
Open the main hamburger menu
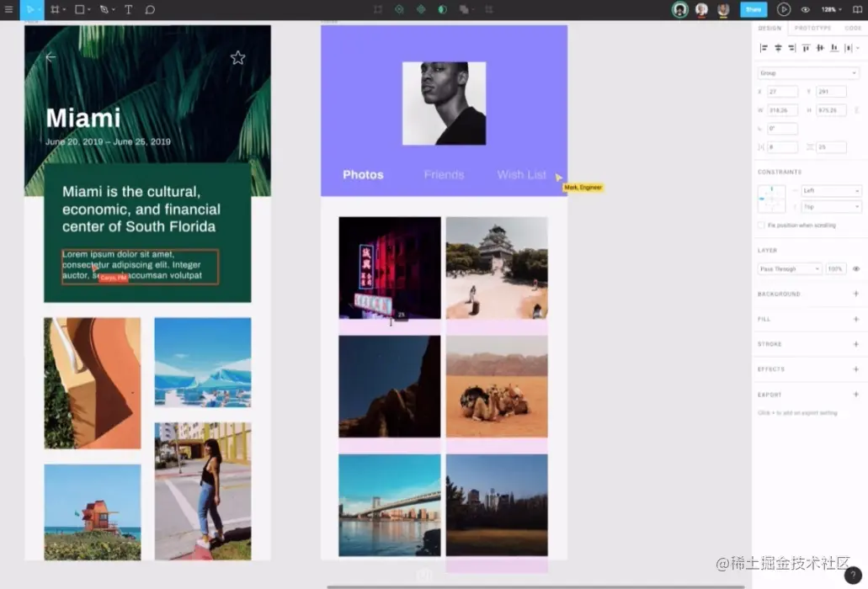(x=8, y=9)
